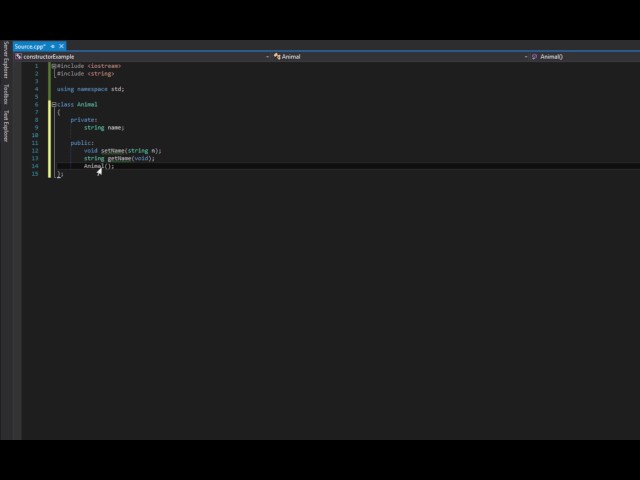Image resolution: width=640 pixels, height=480 pixels.
Task: Click the 'using namespace std;' line
Action: pos(90,89)
